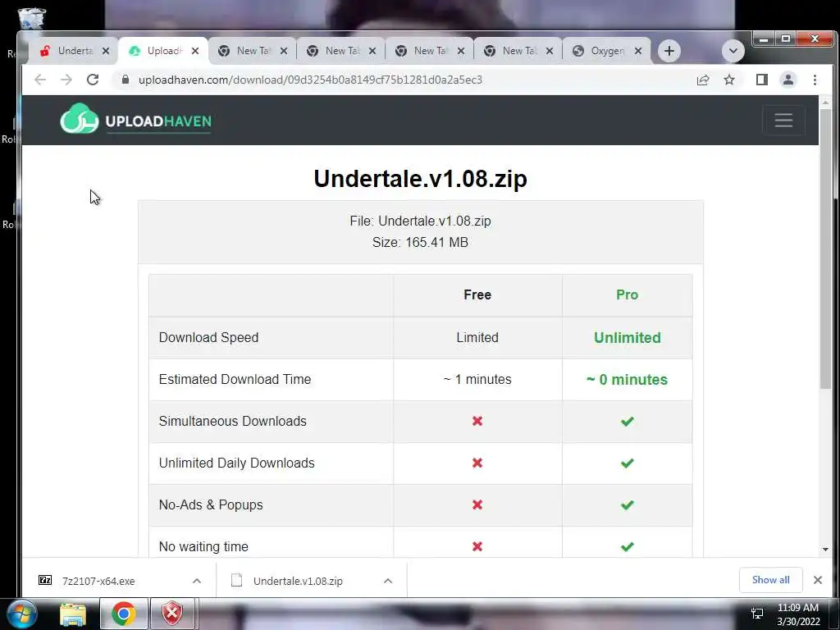The width and height of the screenshot is (840, 630).
Task: Switch to the fourth New Tab
Action: click(x=518, y=51)
